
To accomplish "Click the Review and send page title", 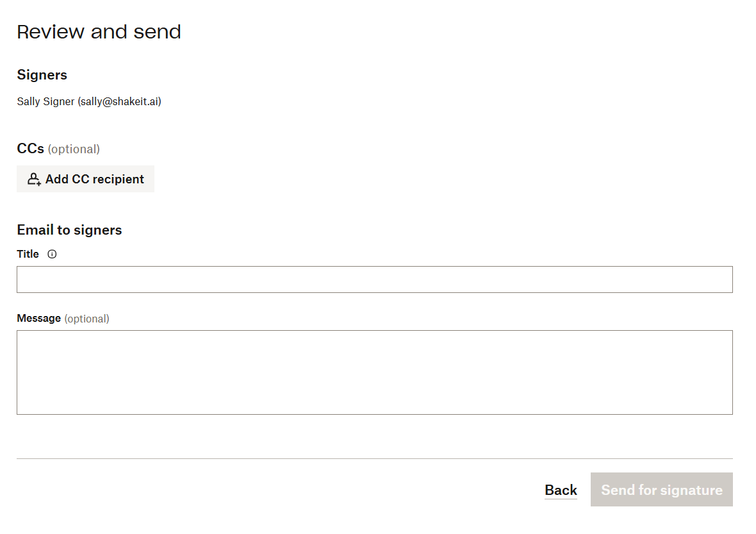I will (x=99, y=32).
